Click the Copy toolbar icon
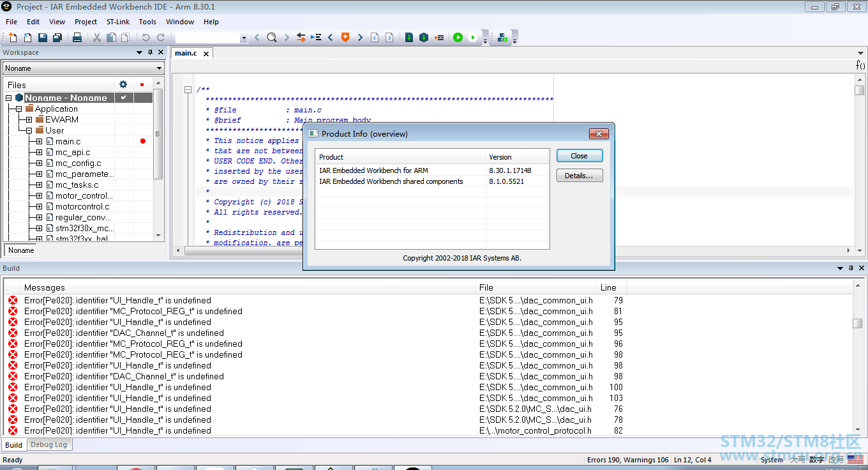The image size is (868, 470). tap(111, 38)
